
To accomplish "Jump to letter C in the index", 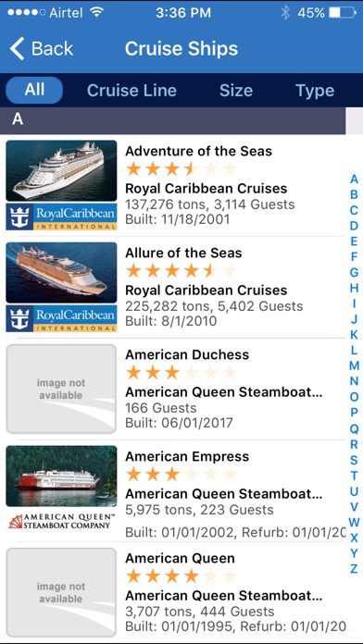I will point(354,210).
